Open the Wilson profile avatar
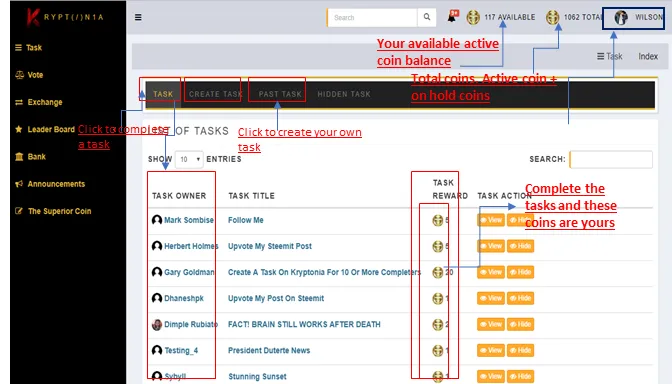672x384 pixels. click(621, 18)
